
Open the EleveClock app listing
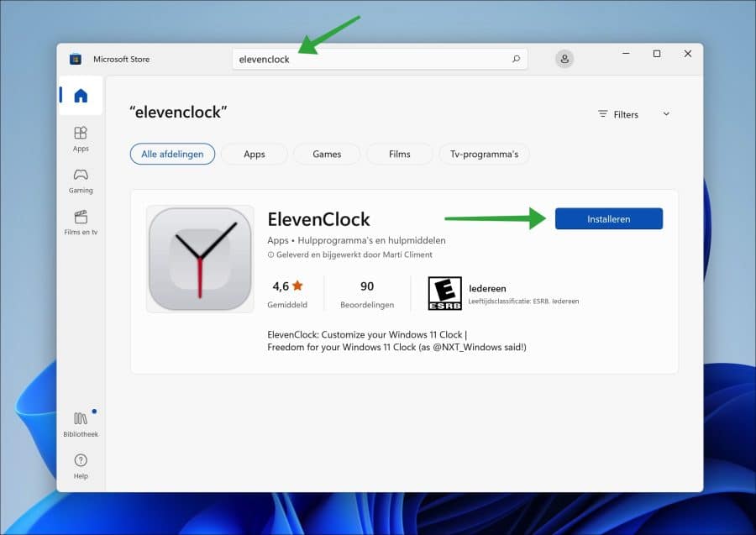tap(319, 219)
